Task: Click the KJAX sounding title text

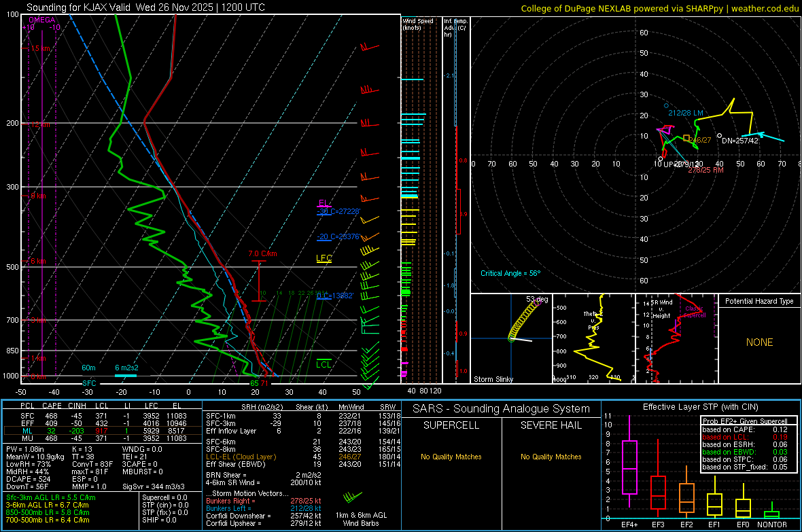Action: pyautogui.click(x=145, y=7)
